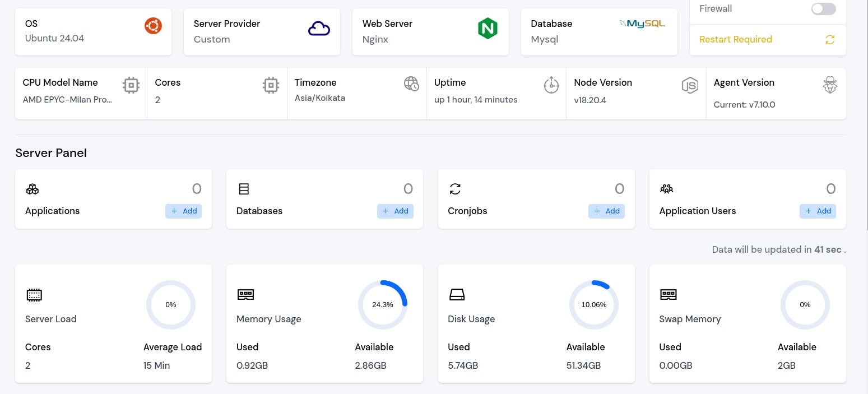
Task: Click the Ubuntu OS logo icon
Action: 153,25
